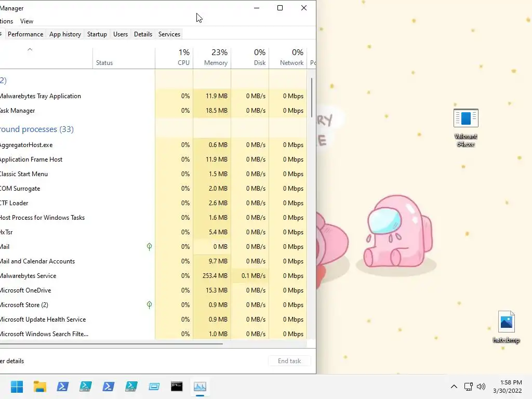Open File Explorer from the taskbar
Viewport: 532px width, 399px height.
tap(39, 387)
